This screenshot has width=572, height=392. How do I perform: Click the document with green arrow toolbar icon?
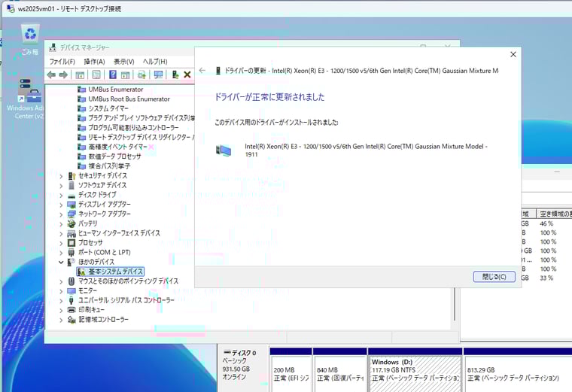[141, 75]
